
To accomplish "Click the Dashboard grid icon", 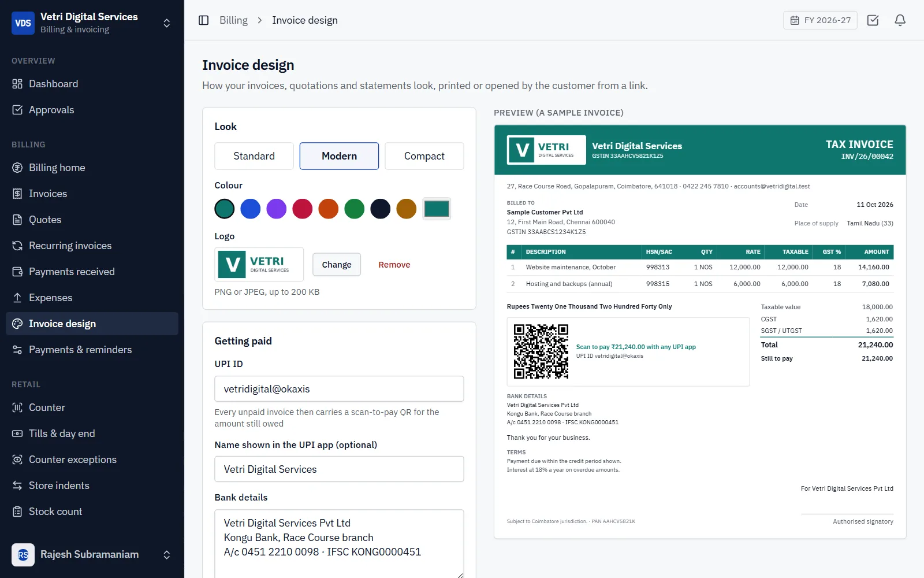I will point(17,84).
